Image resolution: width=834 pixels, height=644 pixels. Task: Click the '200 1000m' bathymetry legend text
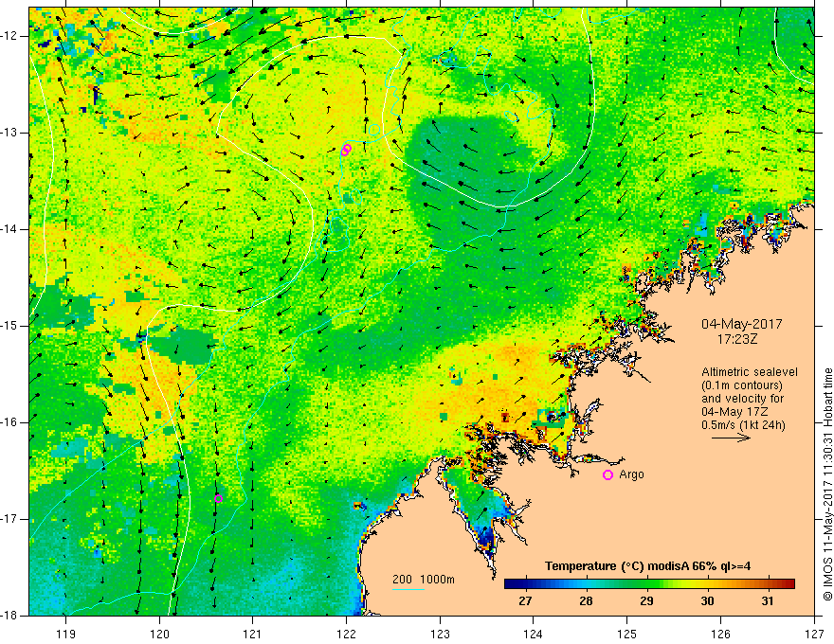point(424,580)
